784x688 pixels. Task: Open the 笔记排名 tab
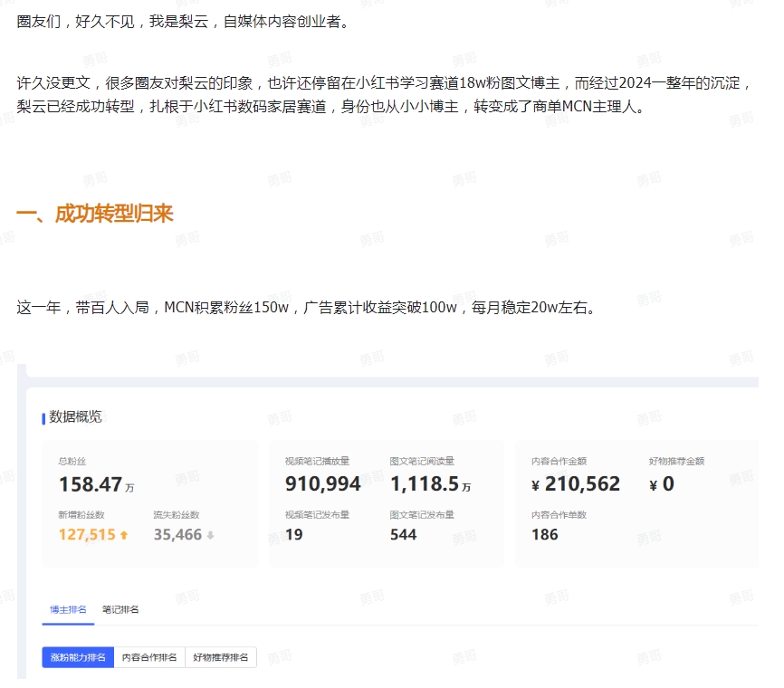[x=120, y=609]
